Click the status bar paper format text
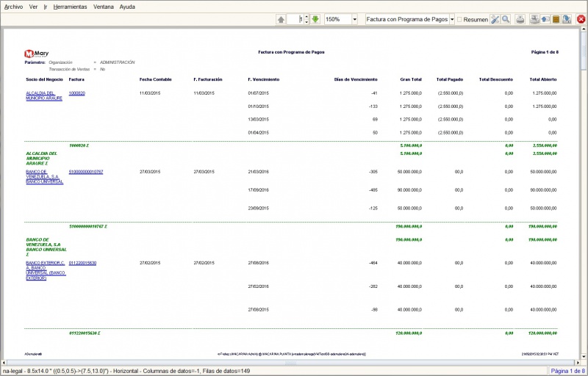This screenshot has height=376, width=588. (126, 371)
